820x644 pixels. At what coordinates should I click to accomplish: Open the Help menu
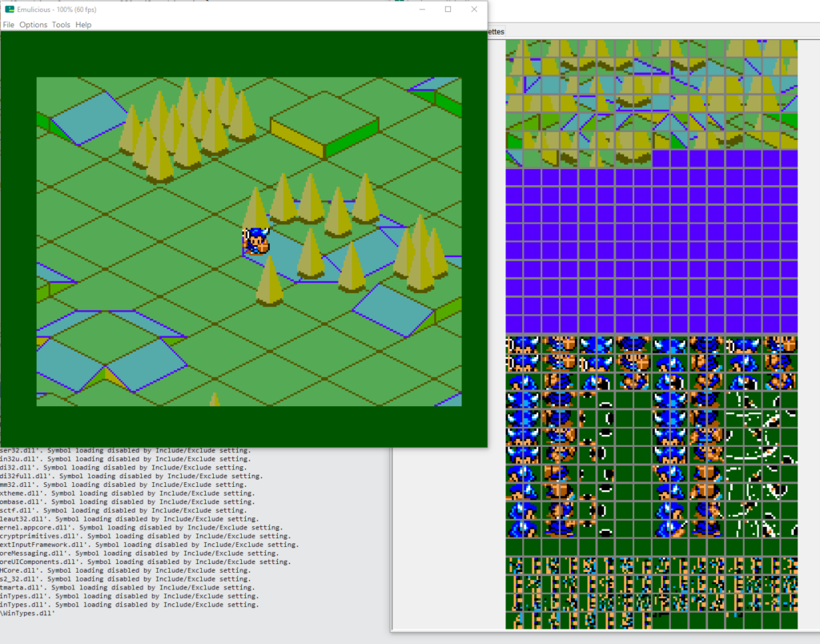point(83,25)
